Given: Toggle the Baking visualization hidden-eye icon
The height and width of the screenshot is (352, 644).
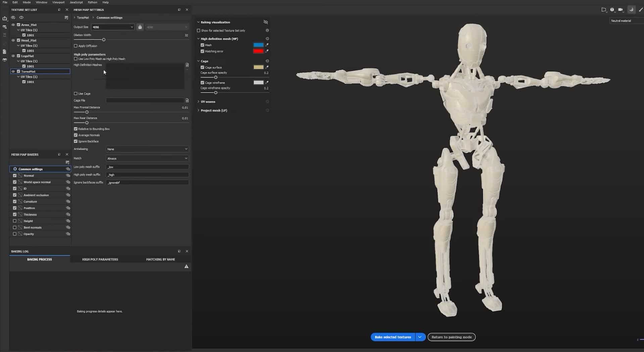Looking at the screenshot, I should click(x=265, y=22).
